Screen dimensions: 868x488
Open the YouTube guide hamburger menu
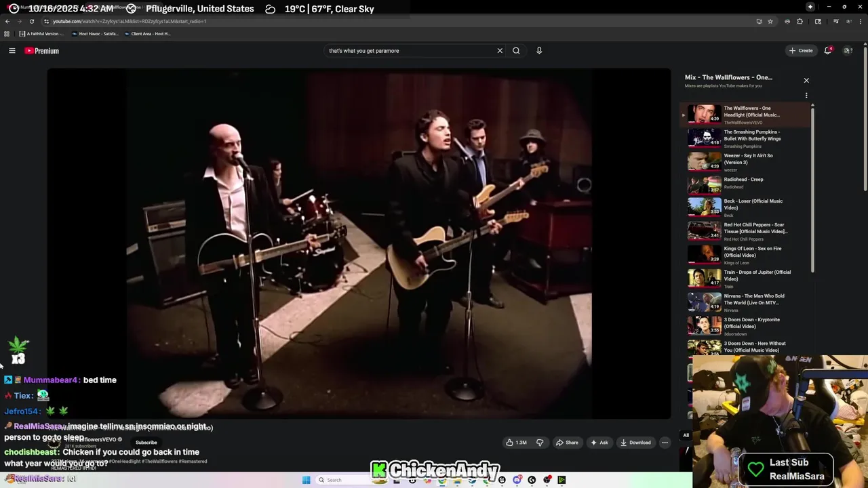pyautogui.click(x=12, y=51)
